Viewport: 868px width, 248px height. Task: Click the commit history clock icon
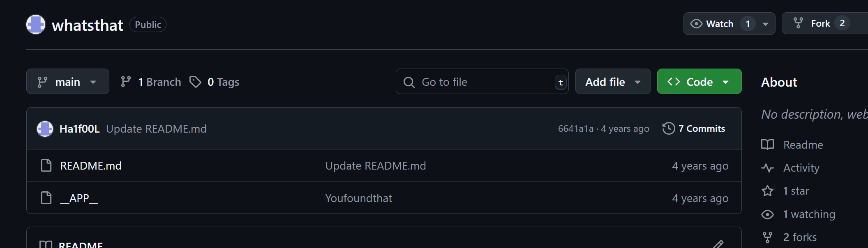[668, 129]
